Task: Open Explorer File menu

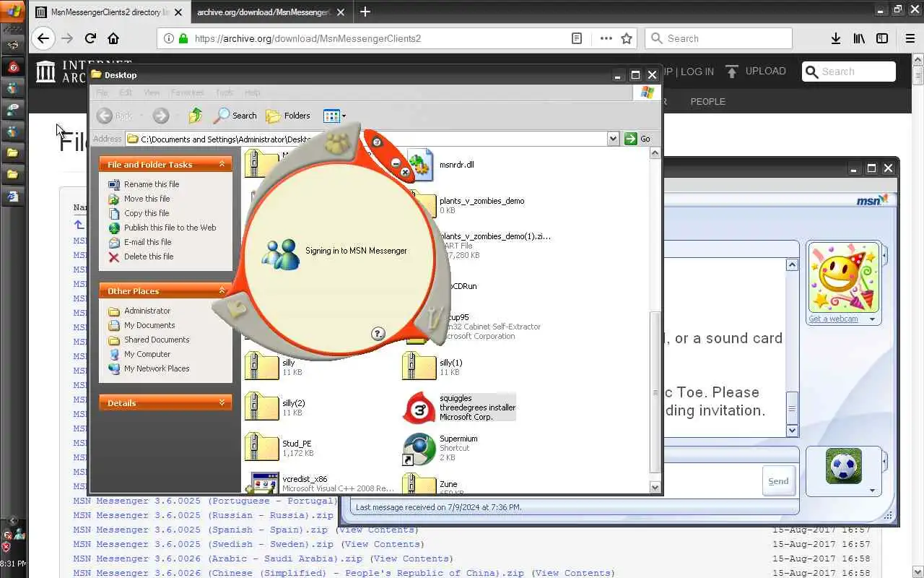Action: (x=102, y=92)
